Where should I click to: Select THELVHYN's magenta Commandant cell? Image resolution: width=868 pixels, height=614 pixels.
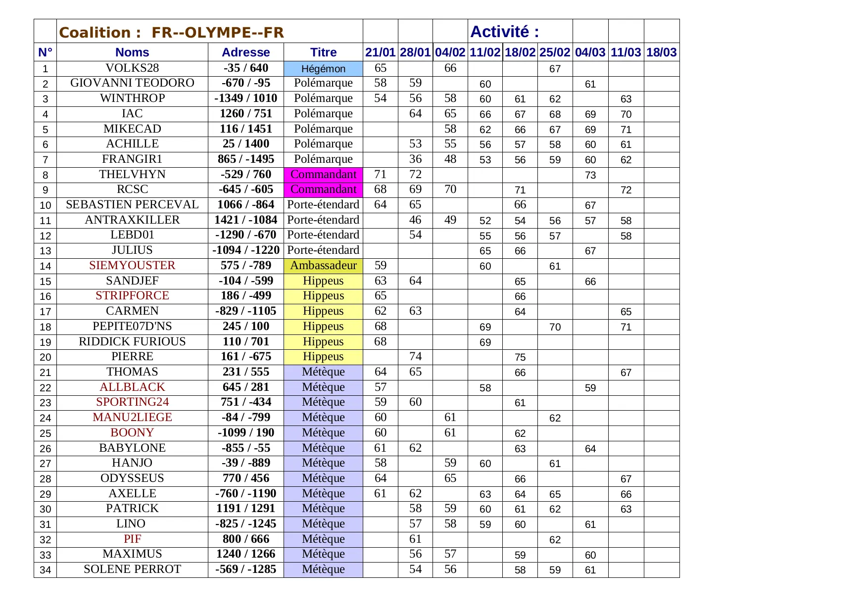click(323, 175)
